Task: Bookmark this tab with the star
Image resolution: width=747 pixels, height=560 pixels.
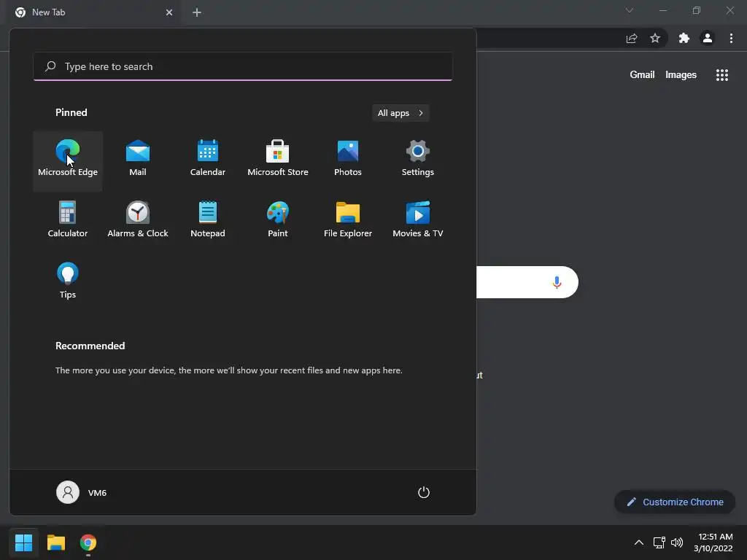Action: (655, 38)
